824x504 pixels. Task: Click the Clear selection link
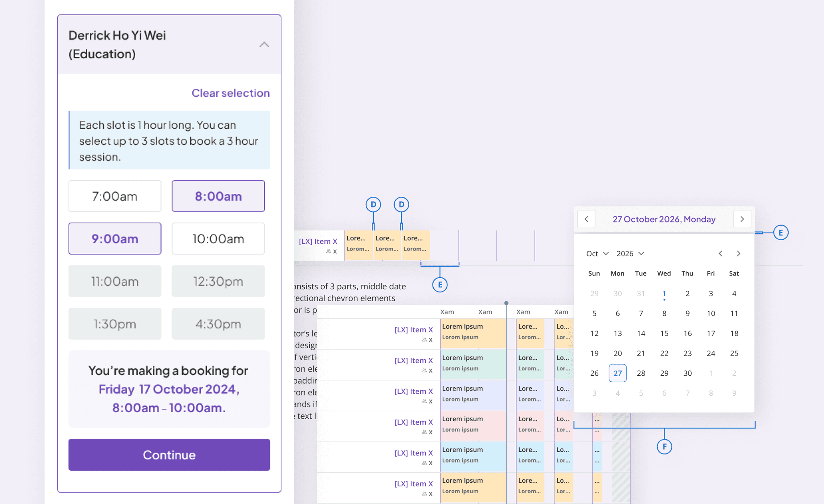pyautogui.click(x=230, y=93)
